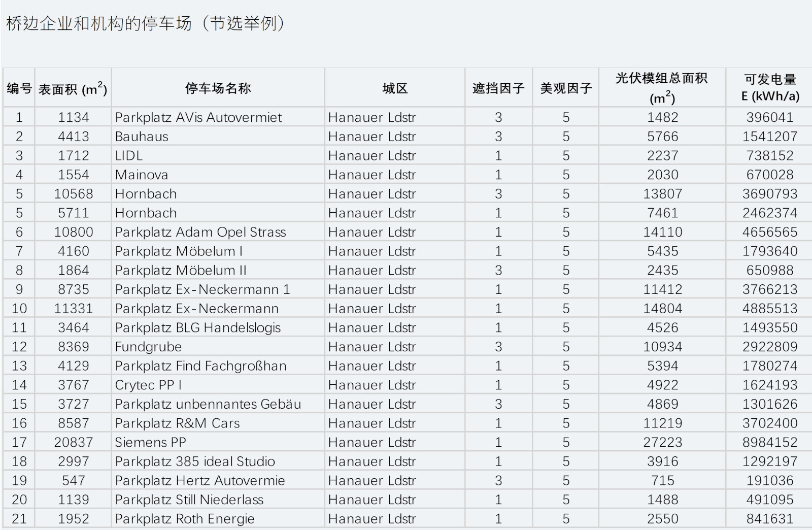Click PV module area value 715
812x530 pixels.
pyautogui.click(x=663, y=481)
